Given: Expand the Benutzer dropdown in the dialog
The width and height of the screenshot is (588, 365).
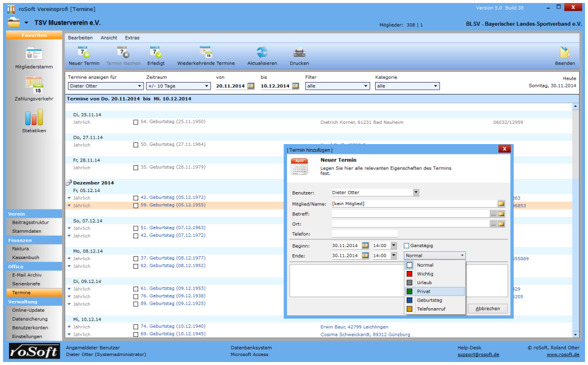Looking at the screenshot, I should [x=416, y=193].
